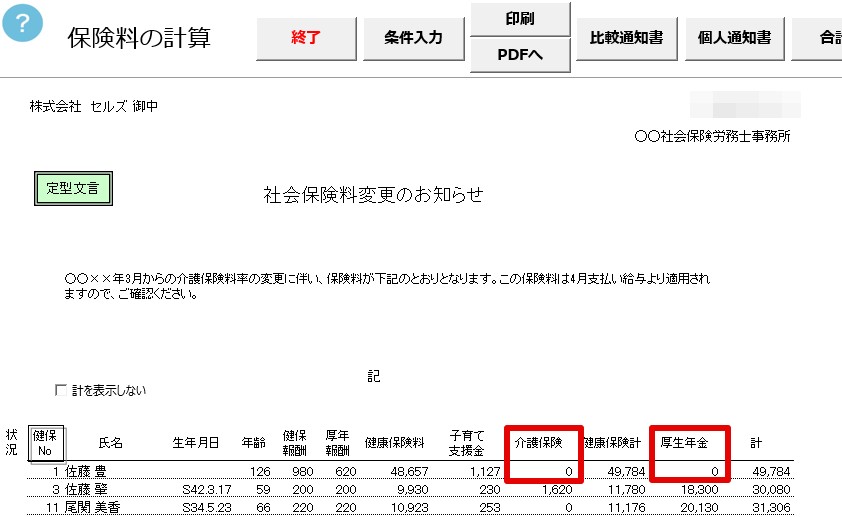Viewport: 842px width, 517px height.
Task: Open the 個人通知書 button
Action: (x=734, y=38)
